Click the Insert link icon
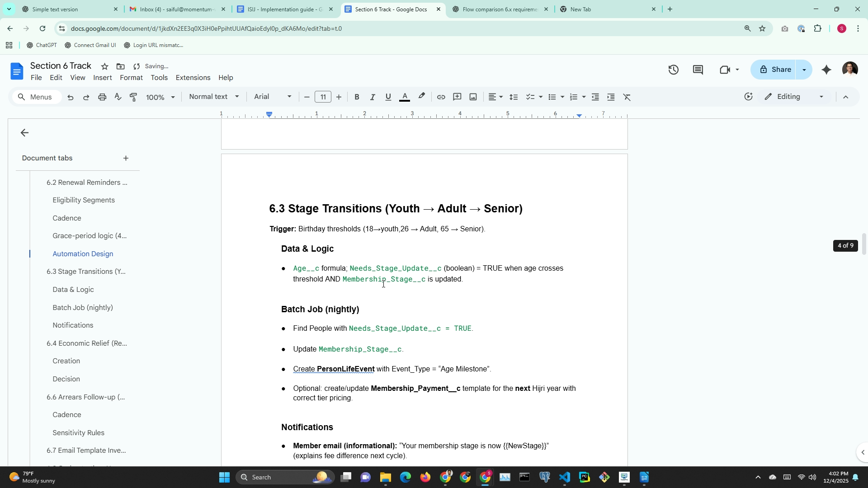 pyautogui.click(x=441, y=97)
